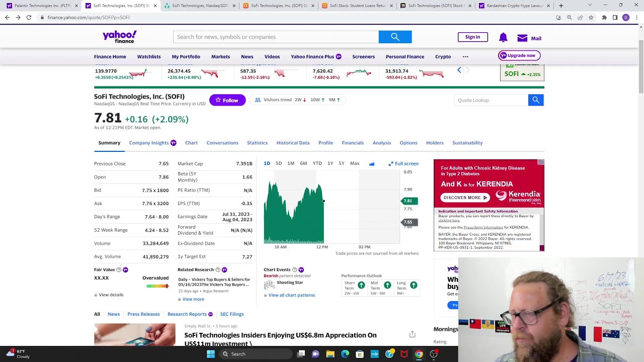Viewport: 644px width, 362px height.
Task: Click the Mid Term up arrow indicator
Action: [x=387, y=285]
